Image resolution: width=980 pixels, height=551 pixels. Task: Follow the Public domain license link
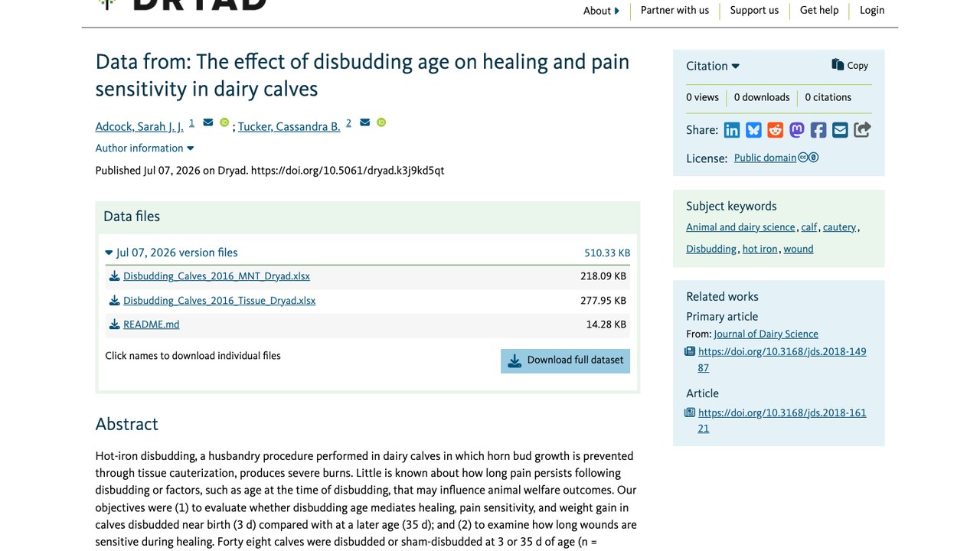[766, 158]
